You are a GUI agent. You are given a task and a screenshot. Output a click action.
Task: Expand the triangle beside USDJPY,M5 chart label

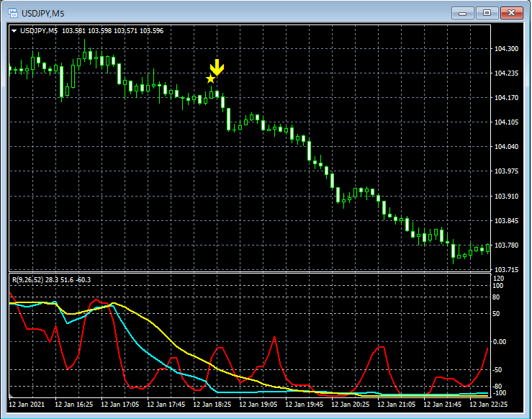click(x=14, y=31)
